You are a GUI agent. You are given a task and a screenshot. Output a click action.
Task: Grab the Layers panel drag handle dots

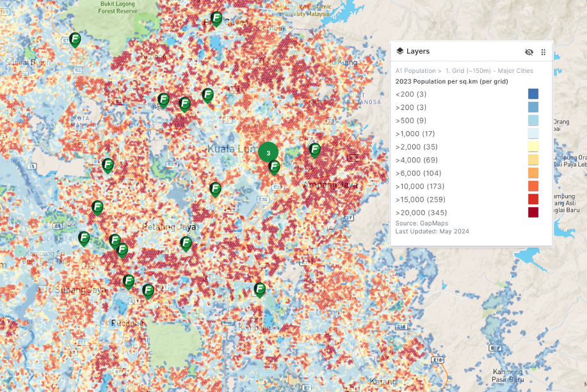pos(543,52)
